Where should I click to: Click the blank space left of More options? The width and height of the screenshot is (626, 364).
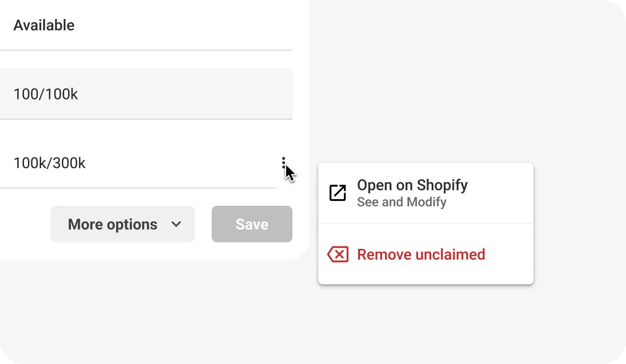point(24,224)
